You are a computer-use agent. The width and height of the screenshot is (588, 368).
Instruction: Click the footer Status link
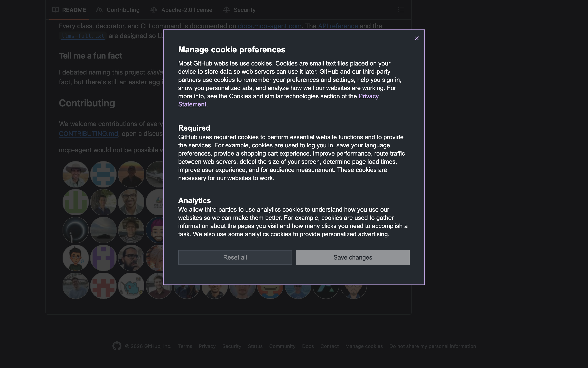[x=255, y=346]
